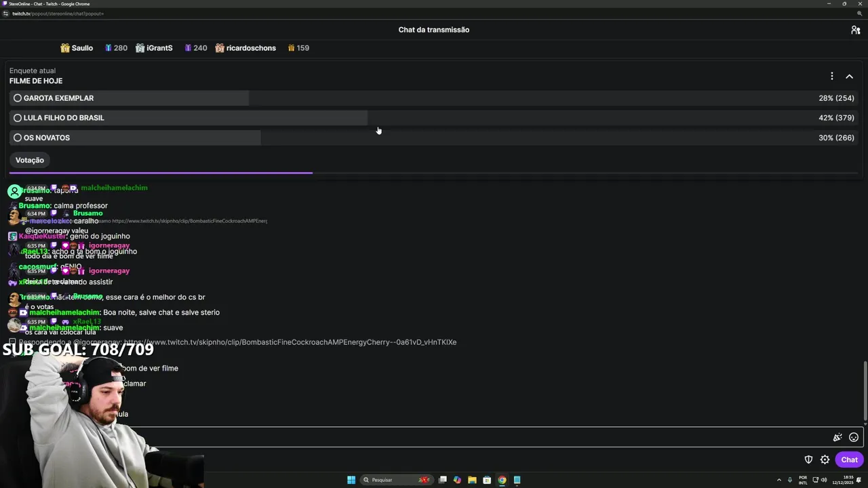Screen dimensions: 868x488
Task: Click the gift icon next to 280
Action: (108, 48)
